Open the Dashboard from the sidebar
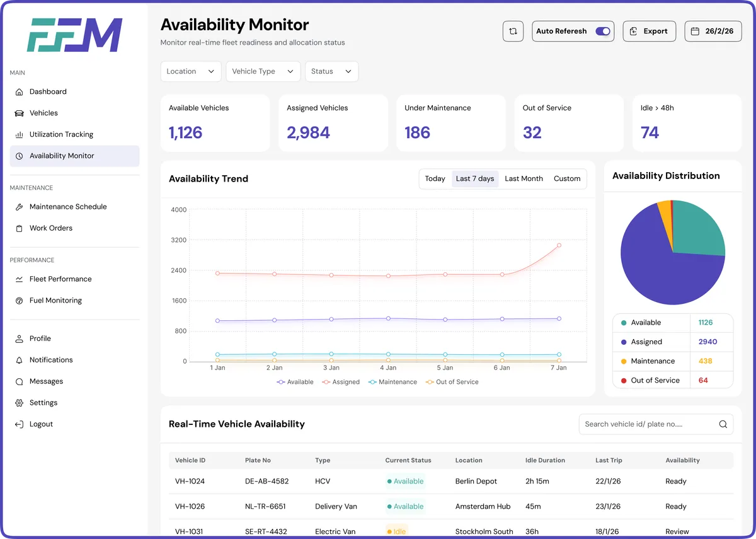The width and height of the screenshot is (756, 539). [x=48, y=91]
